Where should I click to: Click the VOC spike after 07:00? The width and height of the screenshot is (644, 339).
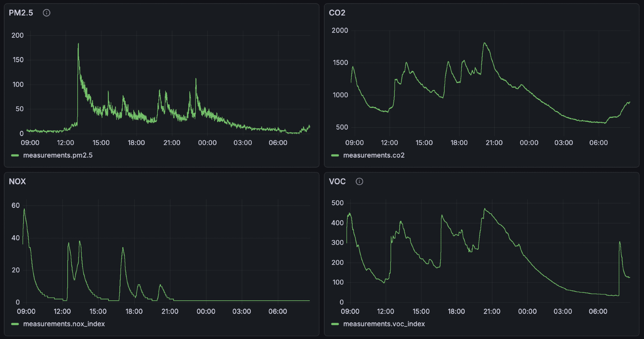point(620,242)
